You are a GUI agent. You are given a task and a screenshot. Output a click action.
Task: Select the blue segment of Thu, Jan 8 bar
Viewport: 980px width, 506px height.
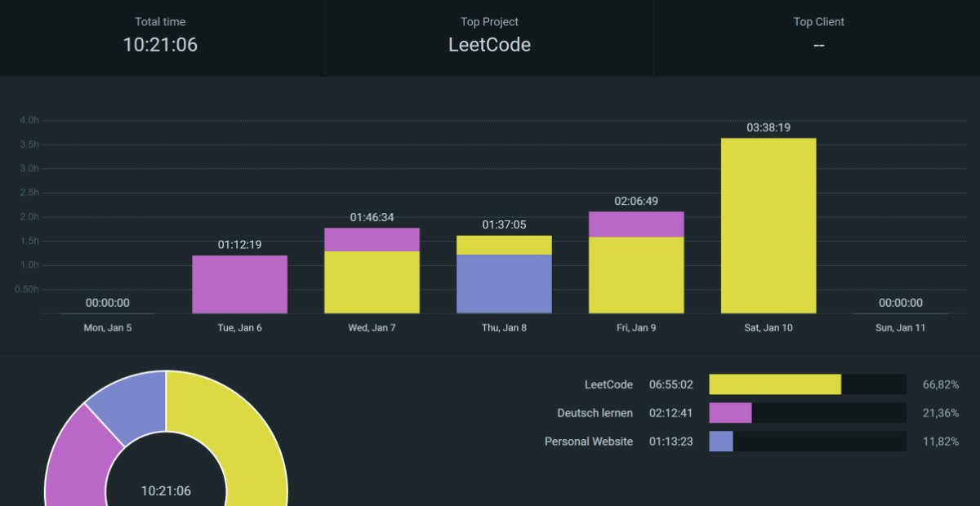click(x=504, y=283)
